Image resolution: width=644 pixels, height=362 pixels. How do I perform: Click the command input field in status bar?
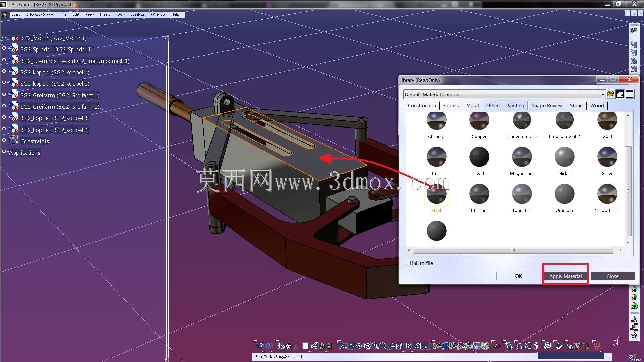point(570,356)
